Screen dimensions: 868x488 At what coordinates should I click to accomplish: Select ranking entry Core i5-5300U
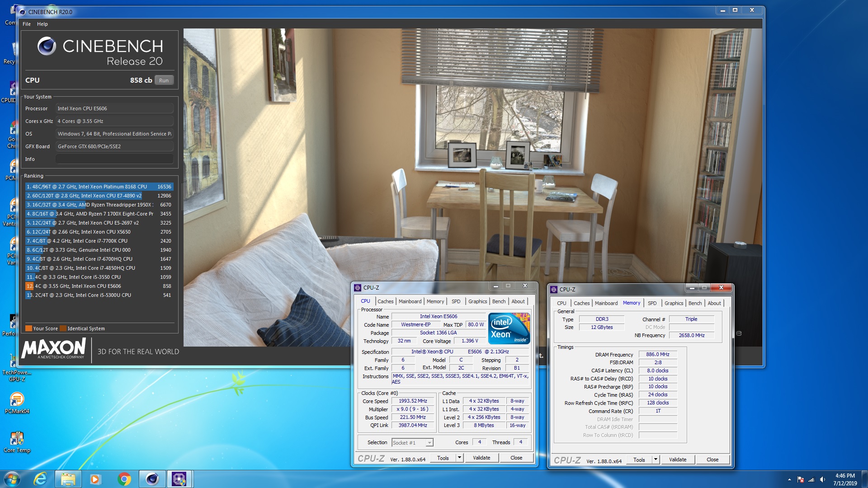pos(99,295)
